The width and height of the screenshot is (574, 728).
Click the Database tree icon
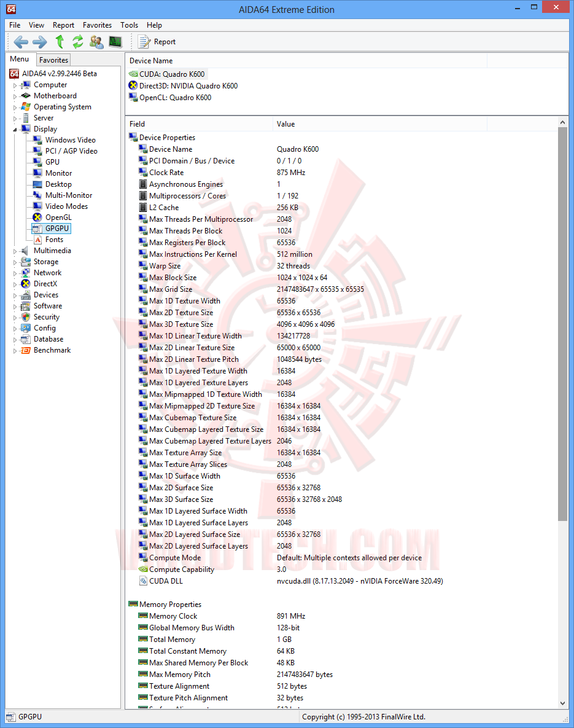26,339
